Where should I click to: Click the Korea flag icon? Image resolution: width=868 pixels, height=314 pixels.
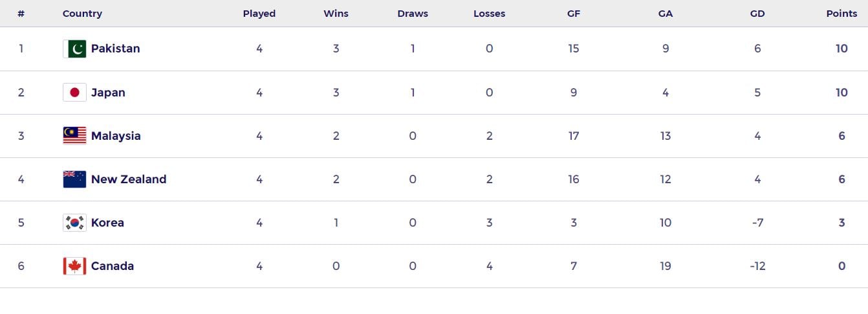pyautogui.click(x=74, y=223)
